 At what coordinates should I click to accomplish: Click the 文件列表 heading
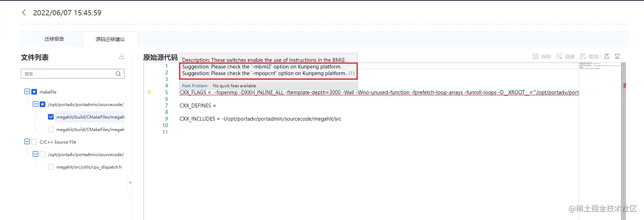(34, 57)
